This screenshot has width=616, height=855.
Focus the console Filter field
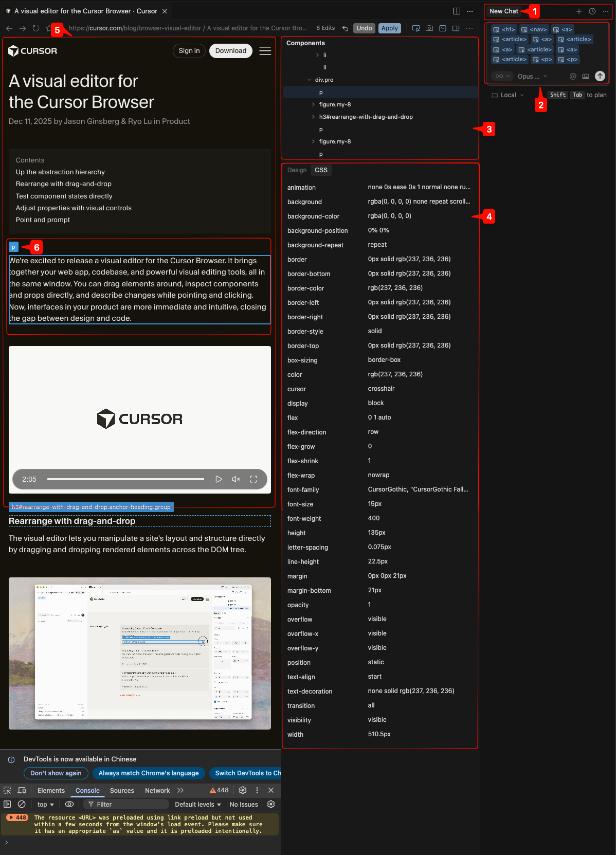(126, 804)
